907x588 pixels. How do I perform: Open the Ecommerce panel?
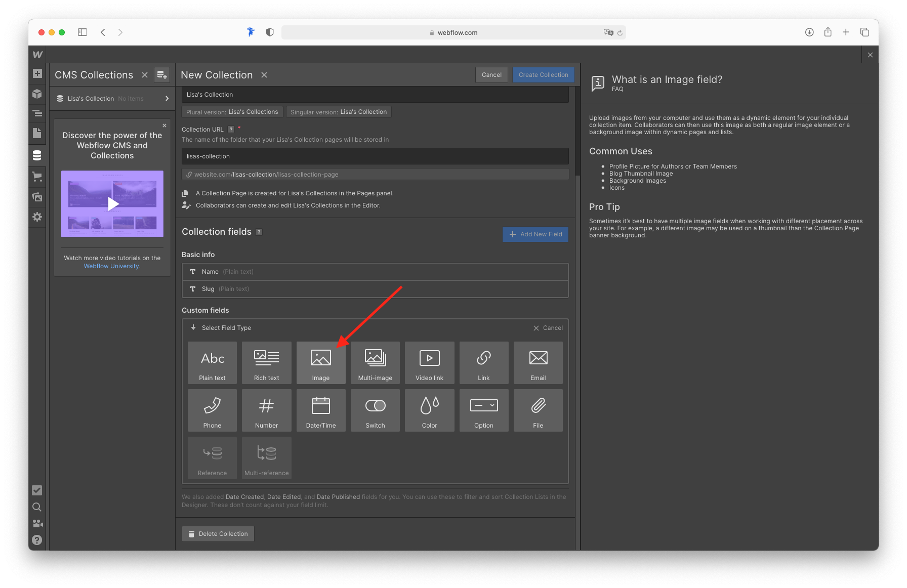tap(37, 176)
